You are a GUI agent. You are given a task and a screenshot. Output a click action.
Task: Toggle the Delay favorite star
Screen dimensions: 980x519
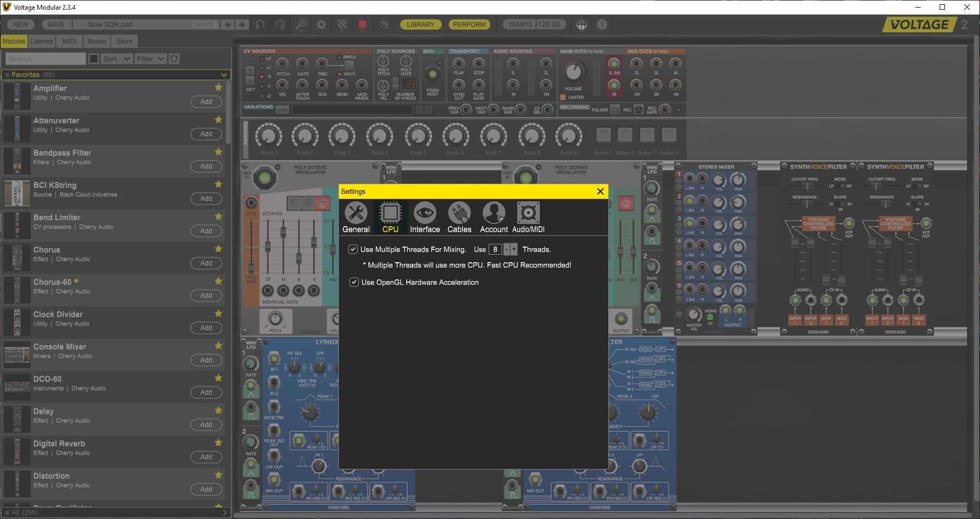click(218, 410)
